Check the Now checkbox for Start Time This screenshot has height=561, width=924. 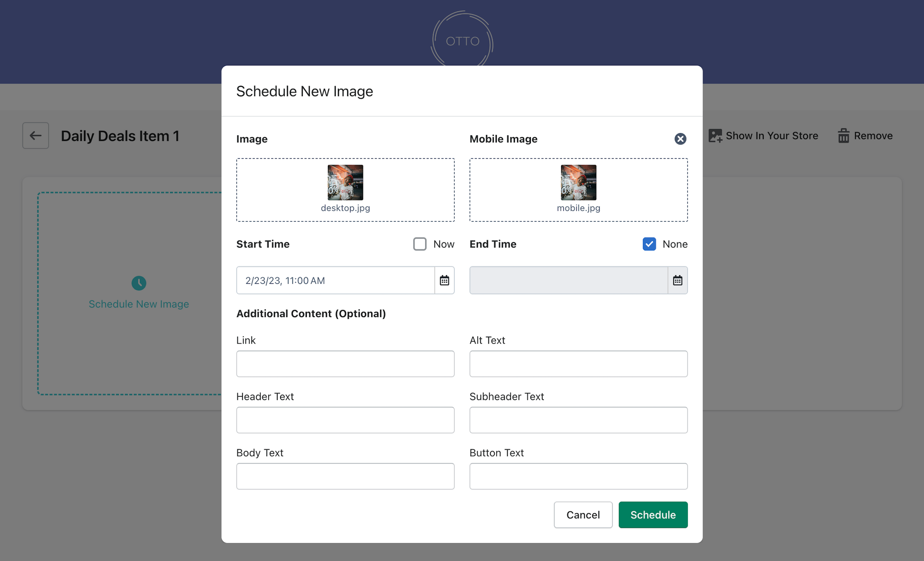click(x=420, y=244)
